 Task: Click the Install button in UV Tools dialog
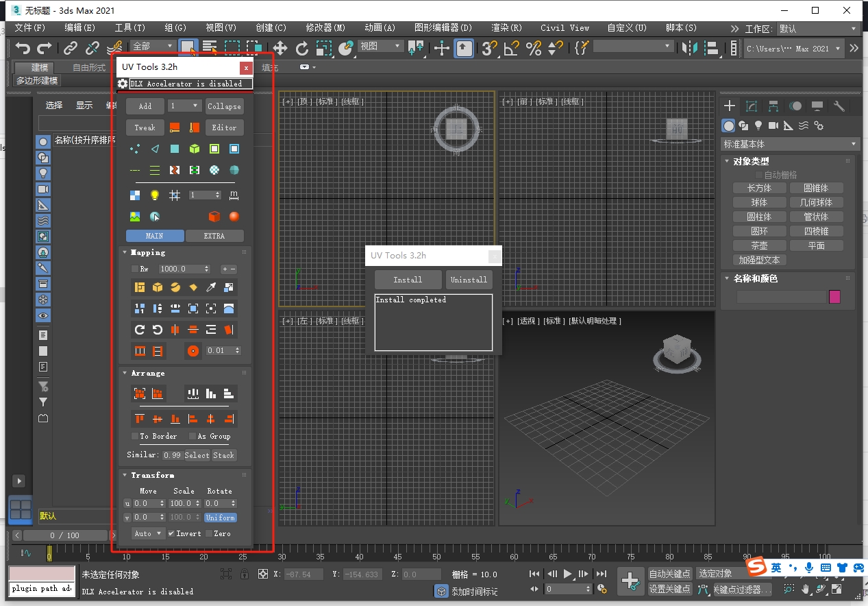pos(408,280)
